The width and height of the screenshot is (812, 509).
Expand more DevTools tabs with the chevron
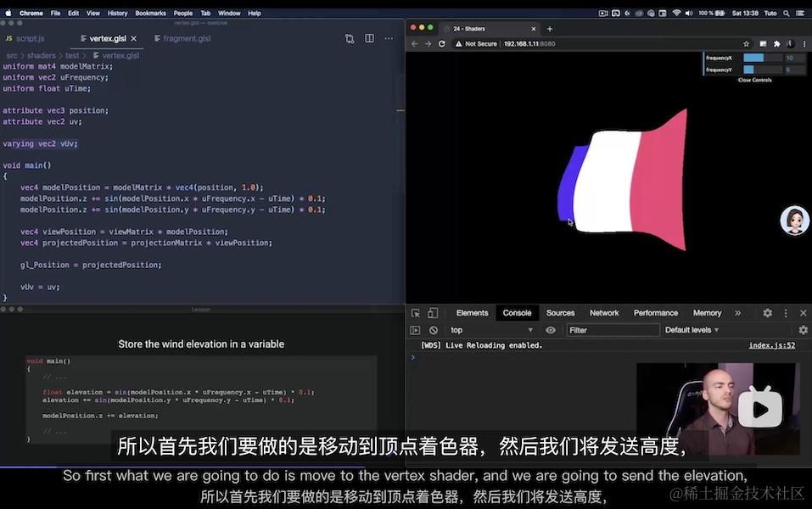click(737, 313)
